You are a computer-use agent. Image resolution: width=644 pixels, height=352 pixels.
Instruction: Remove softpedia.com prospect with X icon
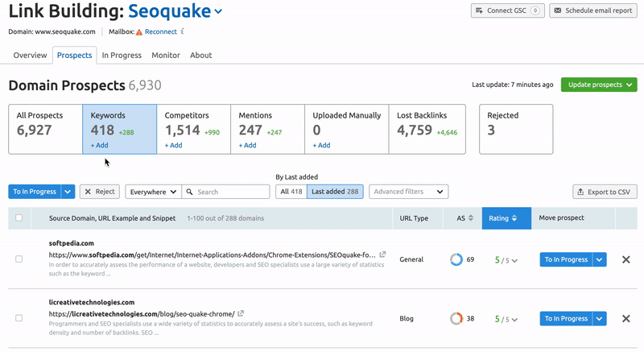(626, 259)
